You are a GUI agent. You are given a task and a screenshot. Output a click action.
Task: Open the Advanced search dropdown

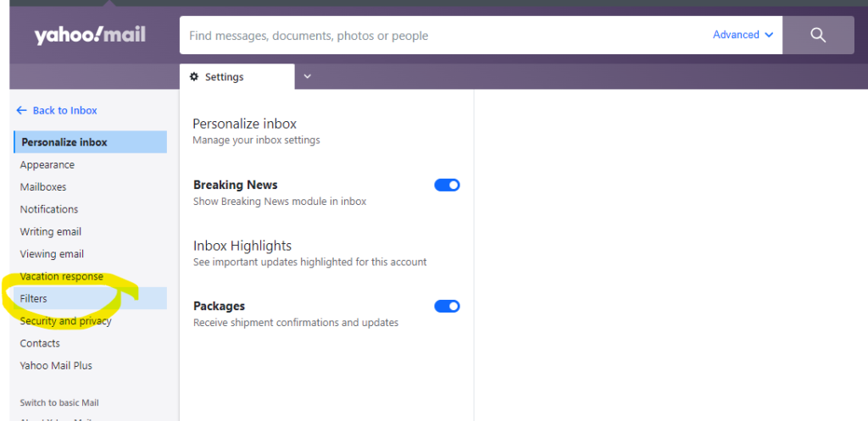click(743, 35)
